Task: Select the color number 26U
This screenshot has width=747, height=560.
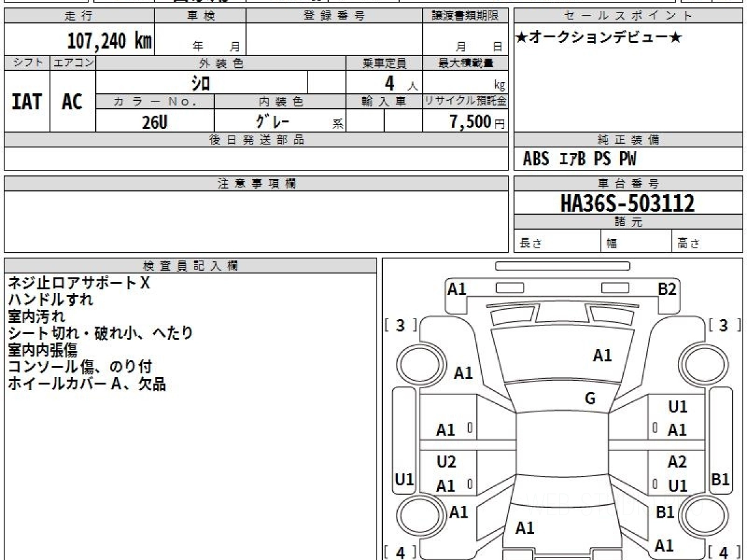Action: [154, 122]
